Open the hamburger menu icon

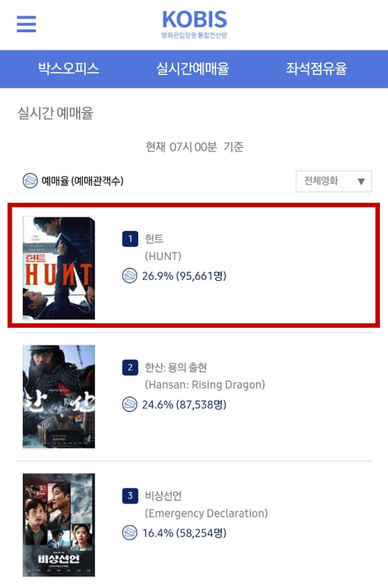tap(26, 24)
